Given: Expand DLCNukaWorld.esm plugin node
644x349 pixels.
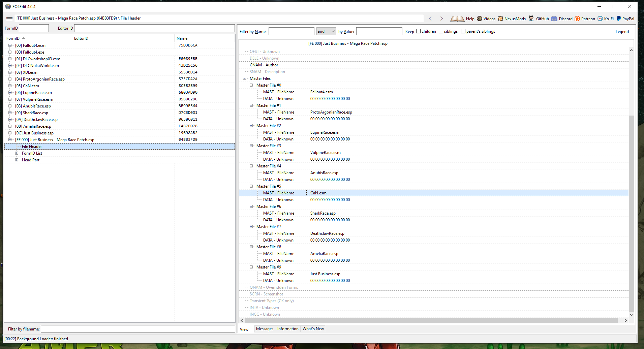Looking at the screenshot, I should (x=10, y=66).
